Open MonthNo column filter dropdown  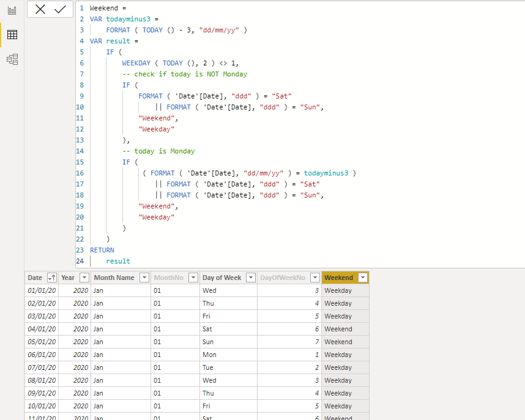coord(193,278)
